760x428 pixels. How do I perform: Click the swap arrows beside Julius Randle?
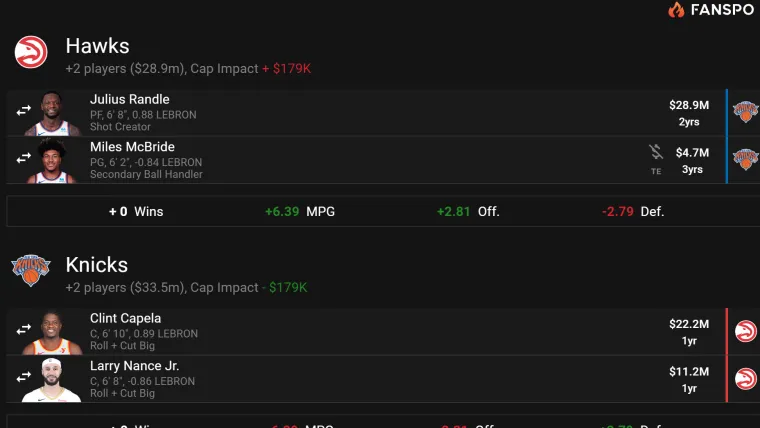tap(23, 111)
